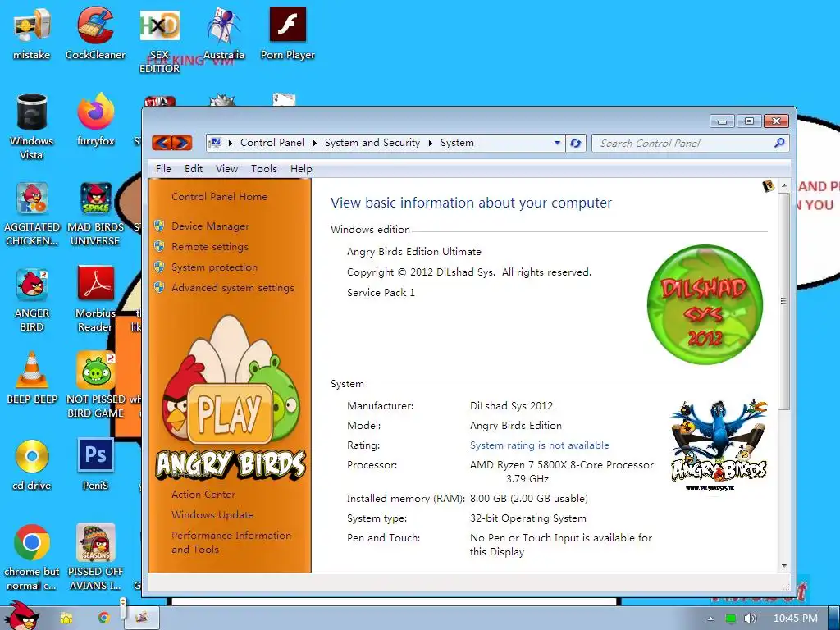Open the Australia spider solitaire icon

(223, 32)
